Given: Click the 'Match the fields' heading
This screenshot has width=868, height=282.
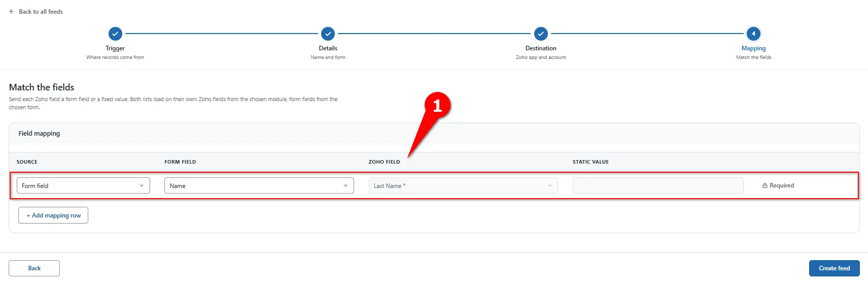Looking at the screenshot, I should click(42, 87).
